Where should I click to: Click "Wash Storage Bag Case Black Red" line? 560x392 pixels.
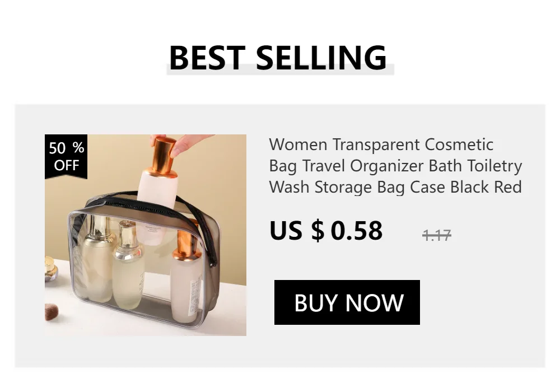[x=395, y=188]
